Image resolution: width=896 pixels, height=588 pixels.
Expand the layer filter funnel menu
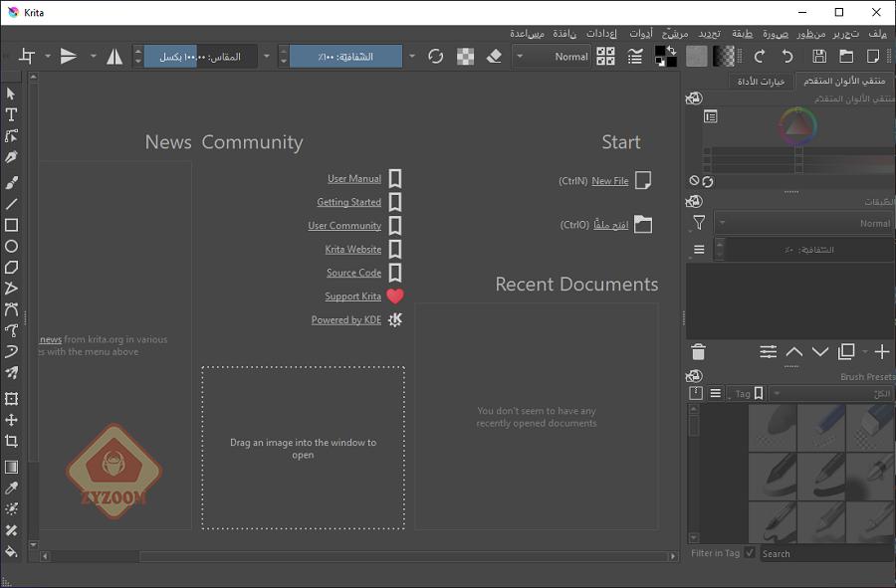click(x=698, y=223)
